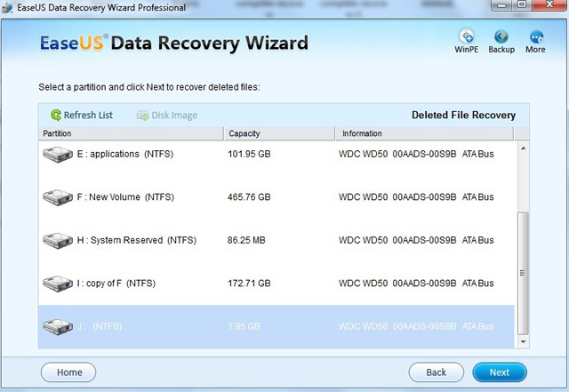
Task: Minimize the EaseUS wizard window
Action: (x=502, y=5)
